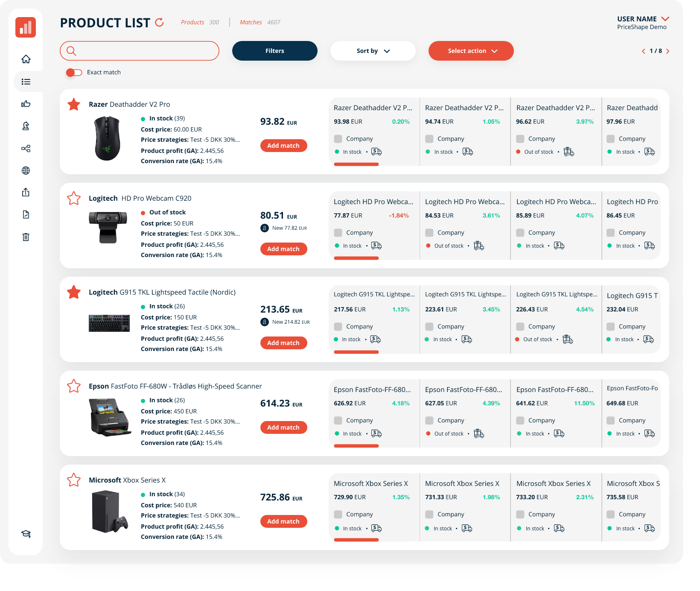Click the Products 300 counter
This screenshot has width=700, height=591.
[200, 22]
